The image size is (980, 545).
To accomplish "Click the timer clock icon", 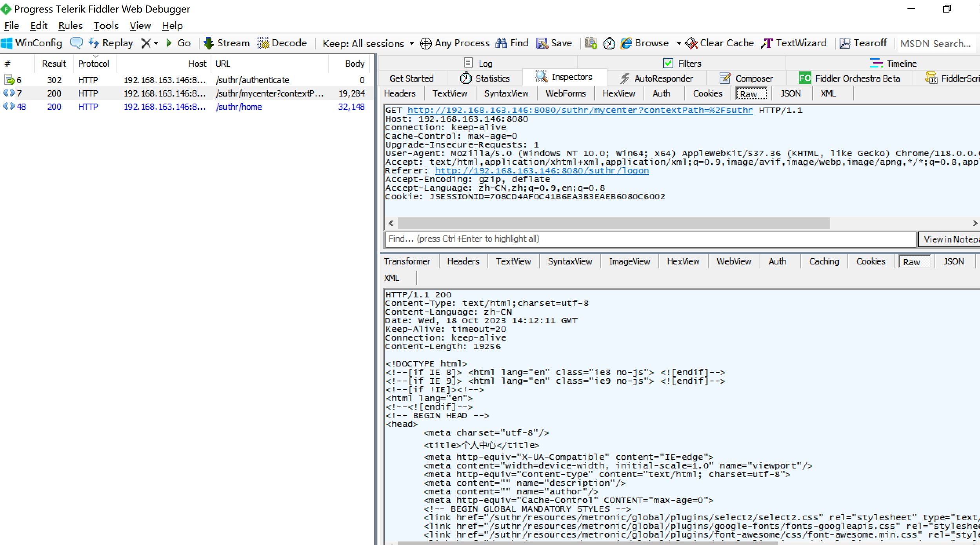I will click(609, 43).
